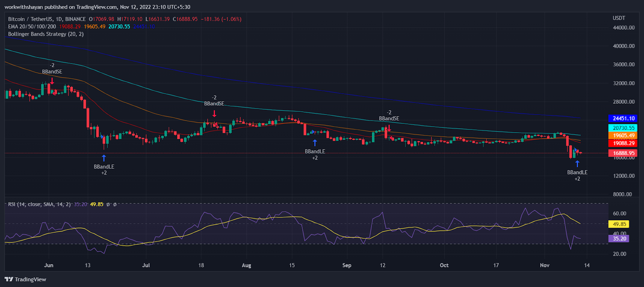Click the open price O17069.98
Image resolution: width=644 pixels, height=287 pixels.
(x=101, y=19)
